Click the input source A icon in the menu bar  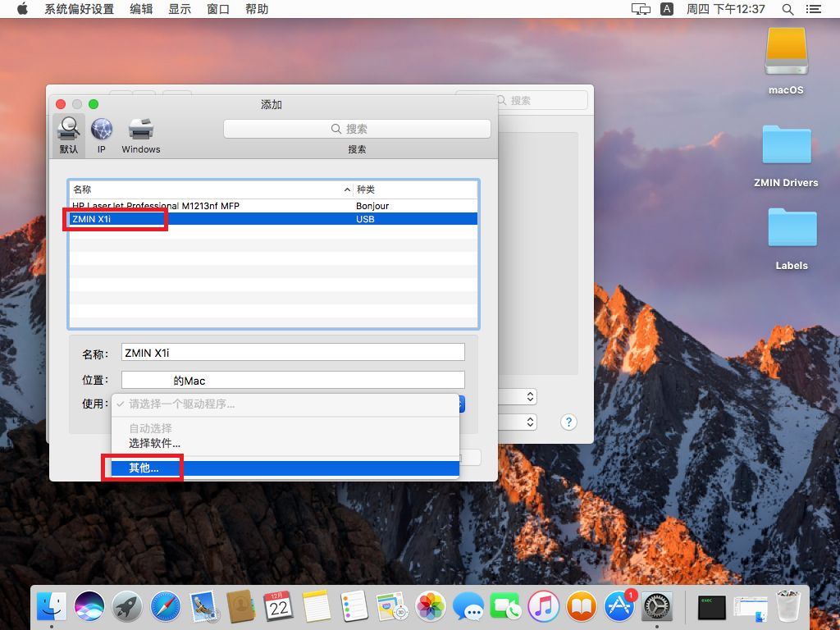[667, 9]
